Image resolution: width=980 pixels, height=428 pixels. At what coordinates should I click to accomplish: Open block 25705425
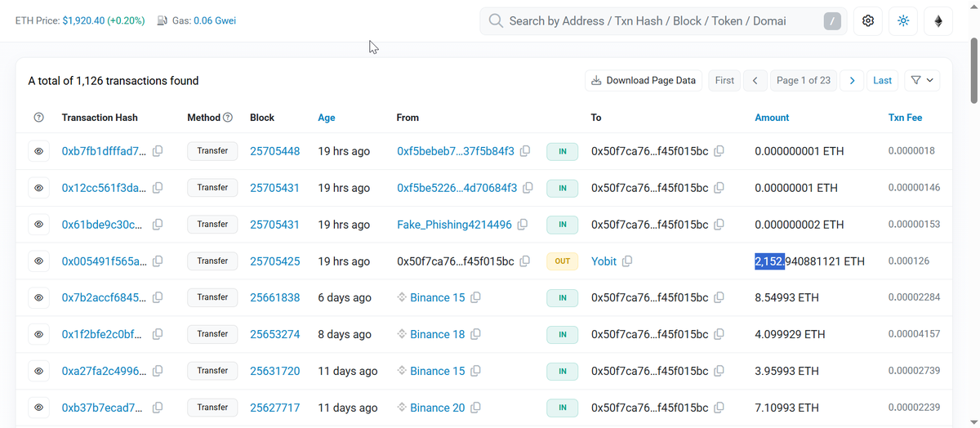(x=274, y=261)
